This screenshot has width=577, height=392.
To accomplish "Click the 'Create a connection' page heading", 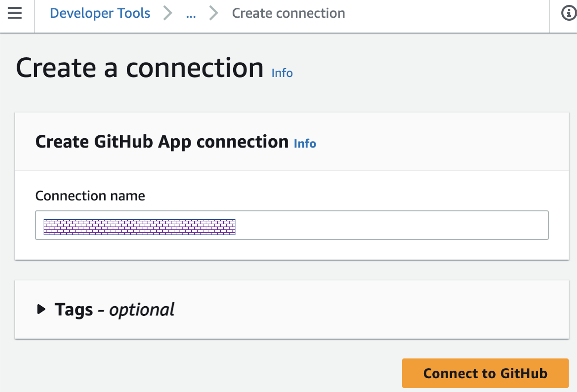I will pos(140,68).
